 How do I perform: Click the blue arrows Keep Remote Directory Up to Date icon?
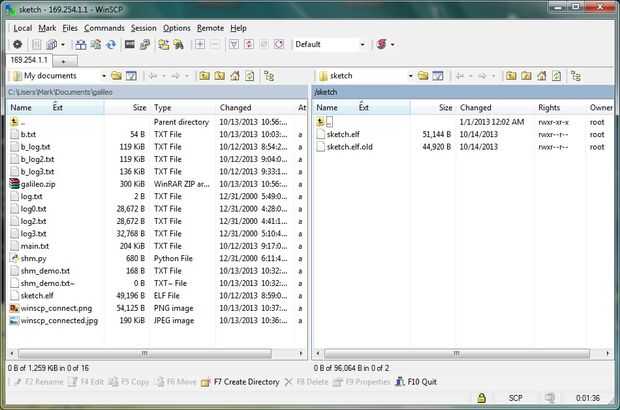(x=111, y=44)
